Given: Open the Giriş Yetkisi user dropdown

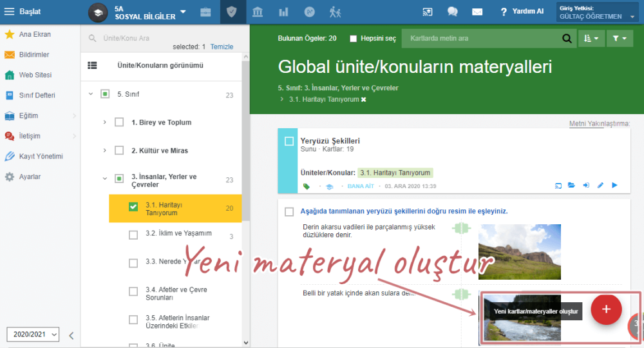Looking at the screenshot, I should (597, 12).
